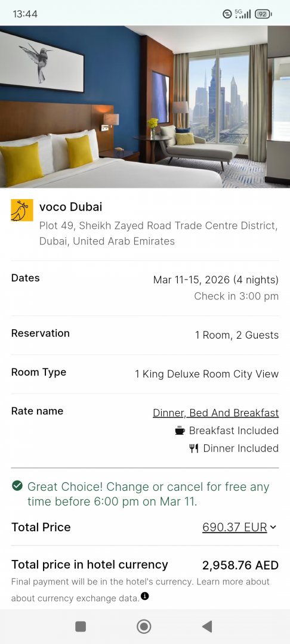Tap the Android recent apps square button
290x644 pixels.
click(81, 626)
